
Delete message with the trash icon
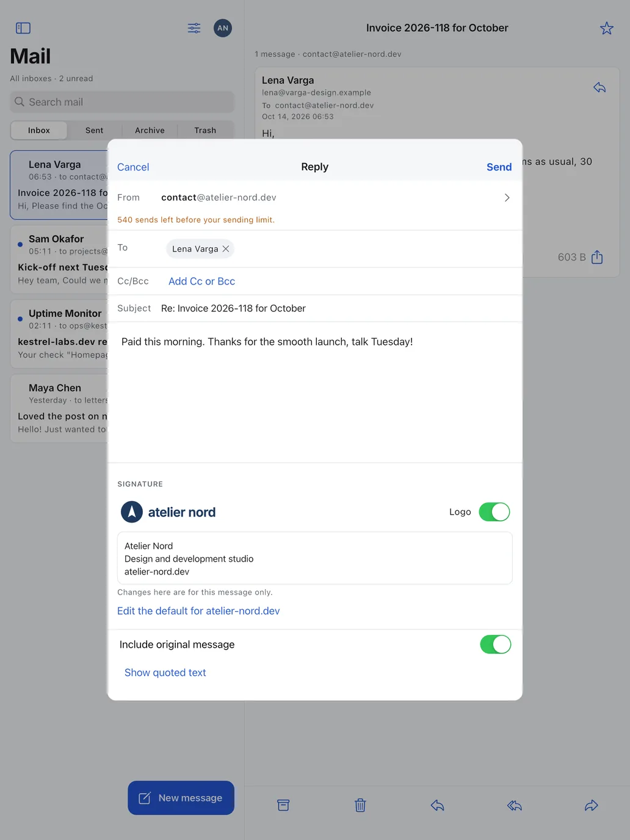pyautogui.click(x=360, y=805)
